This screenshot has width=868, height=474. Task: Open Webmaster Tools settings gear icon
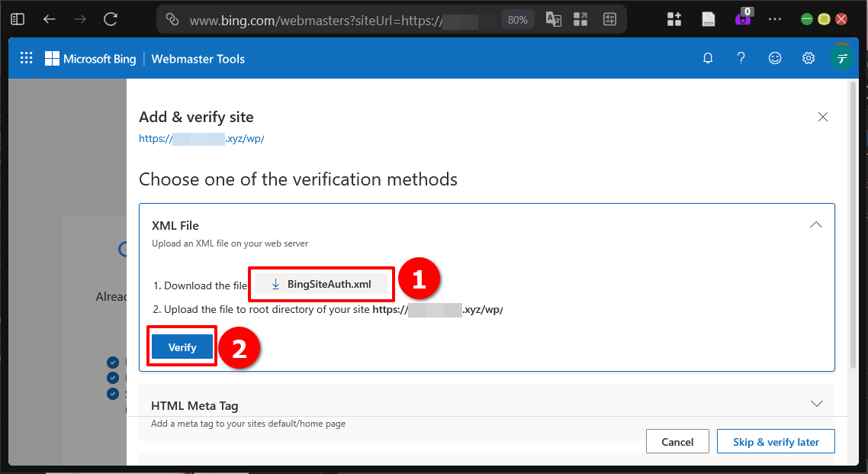click(809, 58)
